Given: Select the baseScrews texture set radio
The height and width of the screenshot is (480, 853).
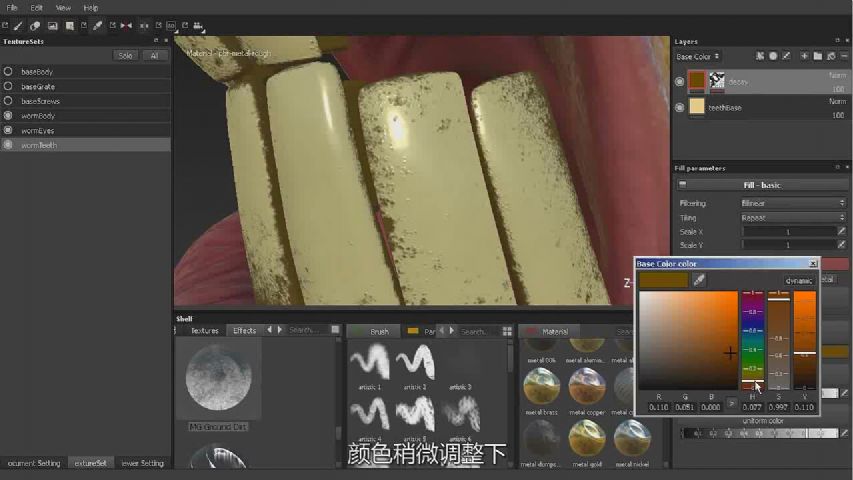Looking at the screenshot, I should pos(8,101).
